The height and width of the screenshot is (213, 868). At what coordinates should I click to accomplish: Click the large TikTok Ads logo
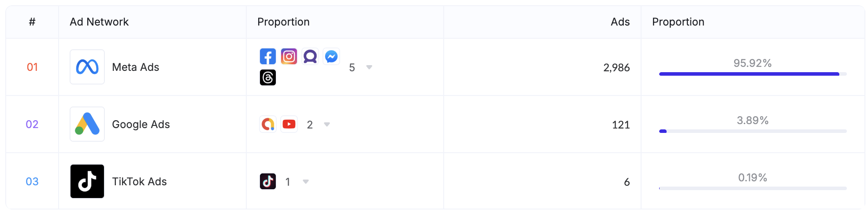click(87, 181)
